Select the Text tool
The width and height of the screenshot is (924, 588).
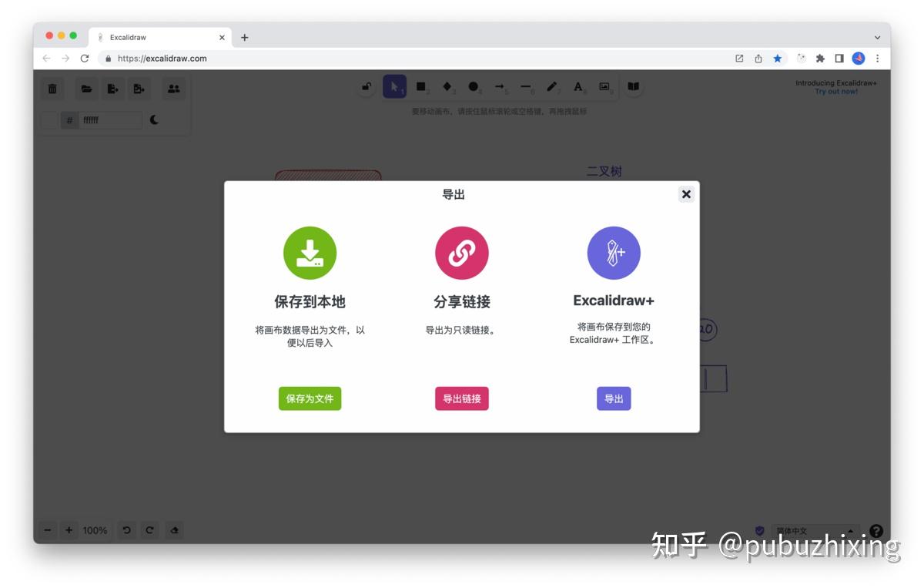578,86
